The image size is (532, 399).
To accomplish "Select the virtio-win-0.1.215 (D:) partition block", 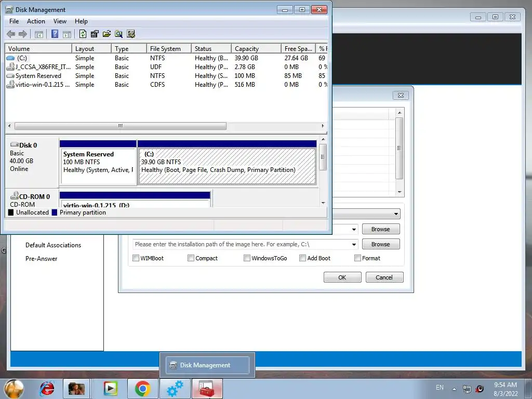I will pyautogui.click(x=135, y=199).
